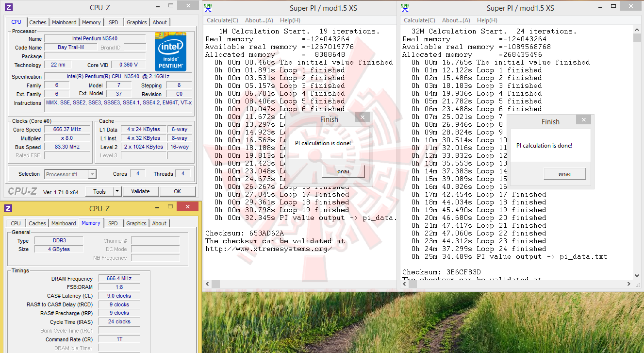Open Help(H) menu in the 32M Super PI window
This screenshot has height=353, width=644.
487,20
